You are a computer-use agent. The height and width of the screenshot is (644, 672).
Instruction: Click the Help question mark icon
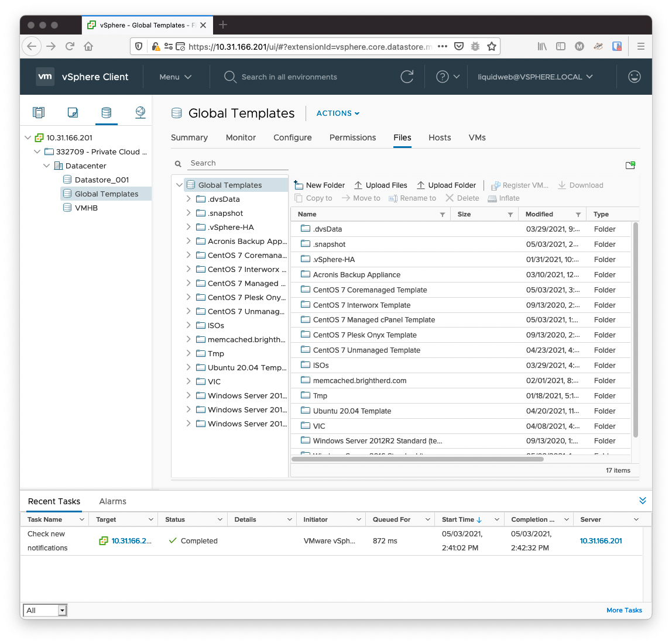[443, 77]
